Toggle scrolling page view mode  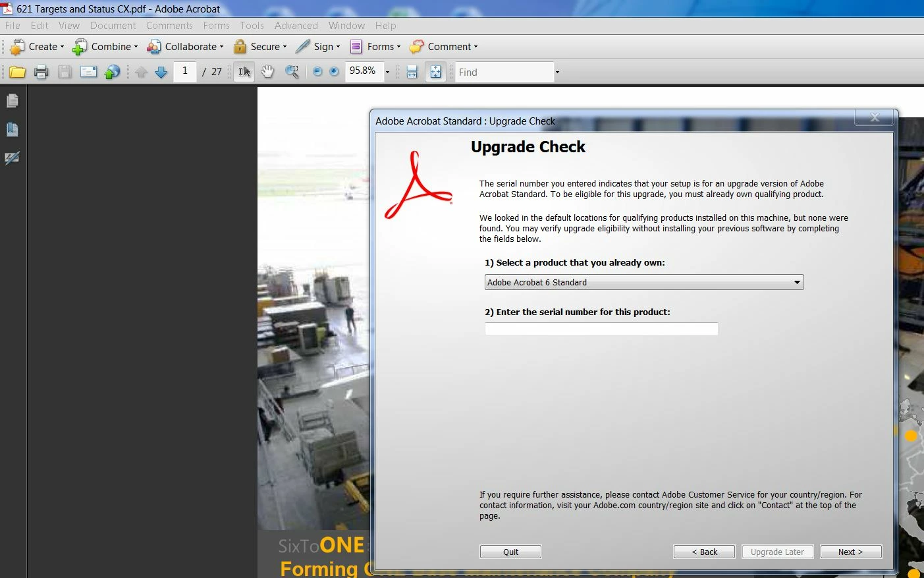(x=412, y=72)
